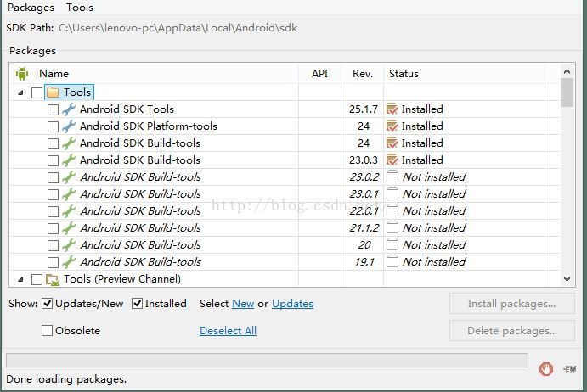The height and width of the screenshot is (392, 587).
Task: Click the SDK Path text value
Action: pyautogui.click(x=178, y=28)
